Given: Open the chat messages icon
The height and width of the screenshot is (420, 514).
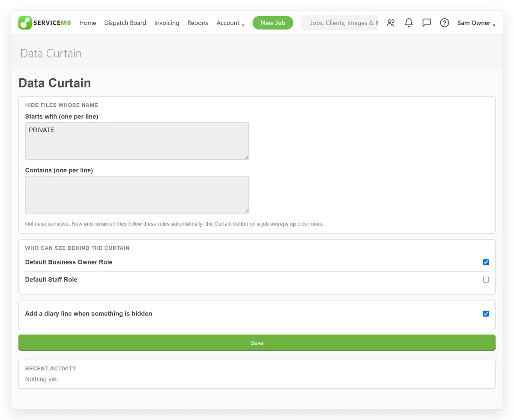Looking at the screenshot, I should point(427,23).
